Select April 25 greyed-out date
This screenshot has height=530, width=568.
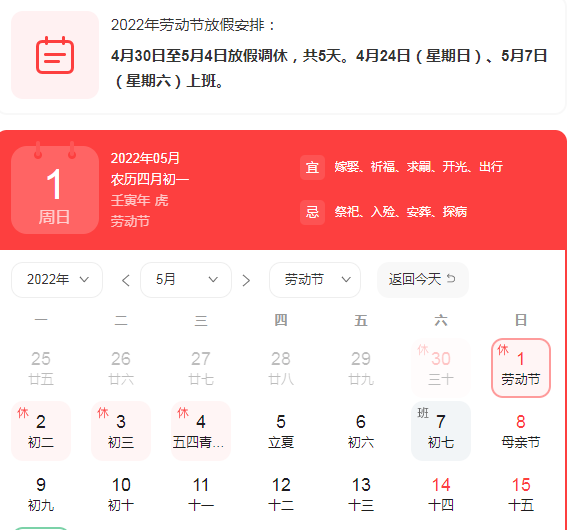(41, 368)
